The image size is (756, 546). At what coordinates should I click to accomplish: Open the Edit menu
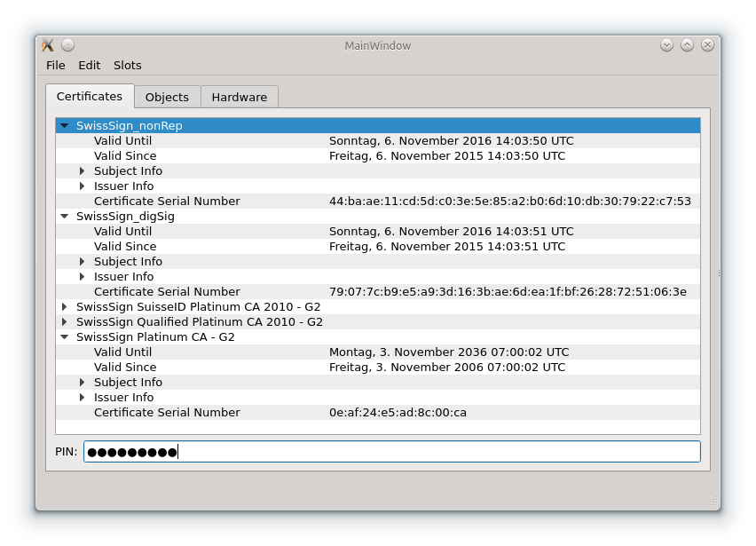[x=90, y=65]
